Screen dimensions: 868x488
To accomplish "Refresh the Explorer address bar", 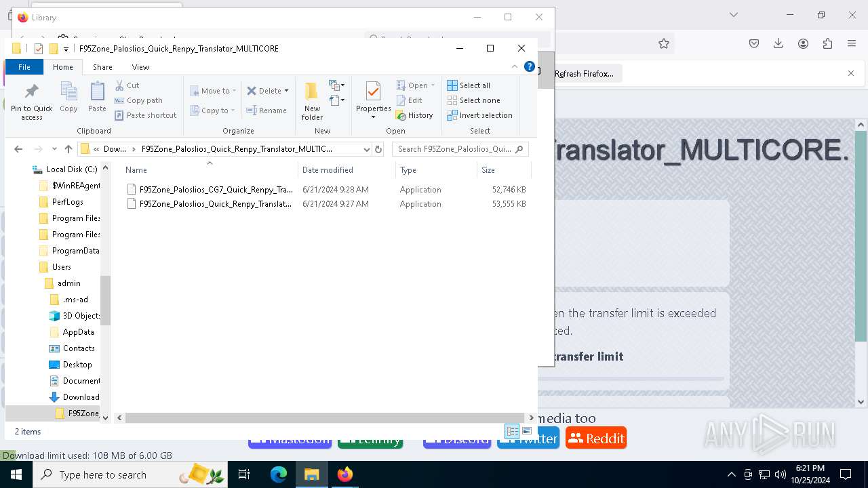I will (378, 149).
